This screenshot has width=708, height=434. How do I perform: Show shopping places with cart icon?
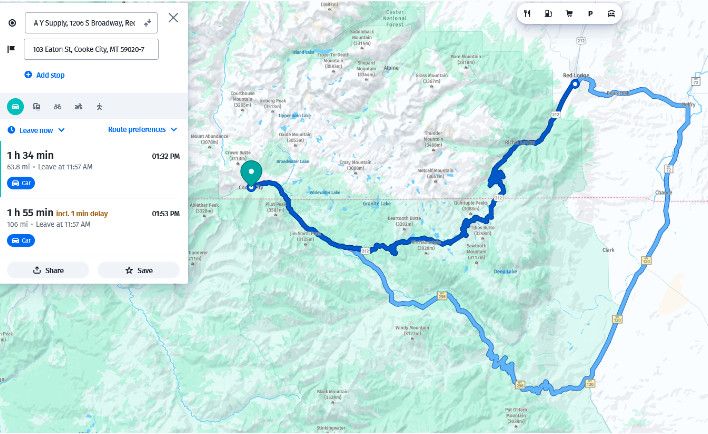[569, 14]
